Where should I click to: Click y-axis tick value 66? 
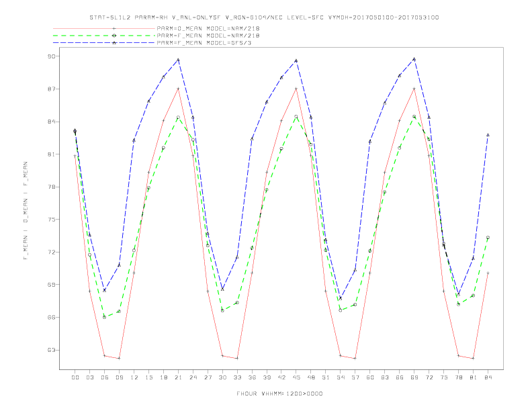51,318
